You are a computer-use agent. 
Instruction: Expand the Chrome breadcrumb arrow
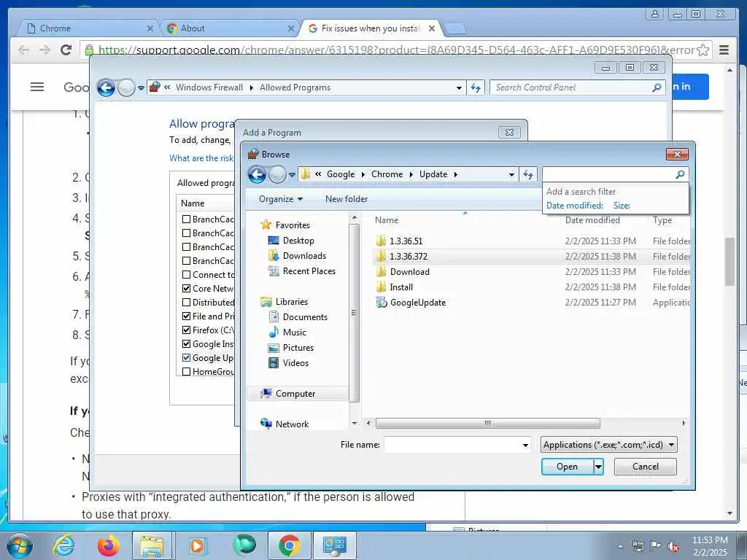click(411, 175)
